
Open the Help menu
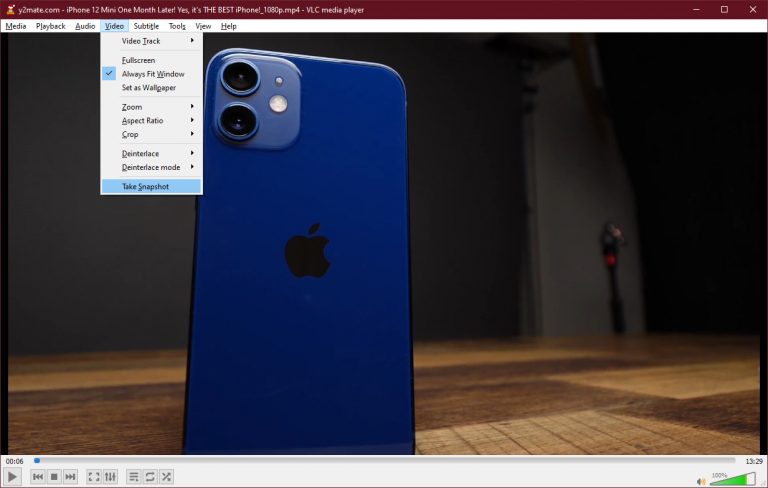tap(228, 26)
